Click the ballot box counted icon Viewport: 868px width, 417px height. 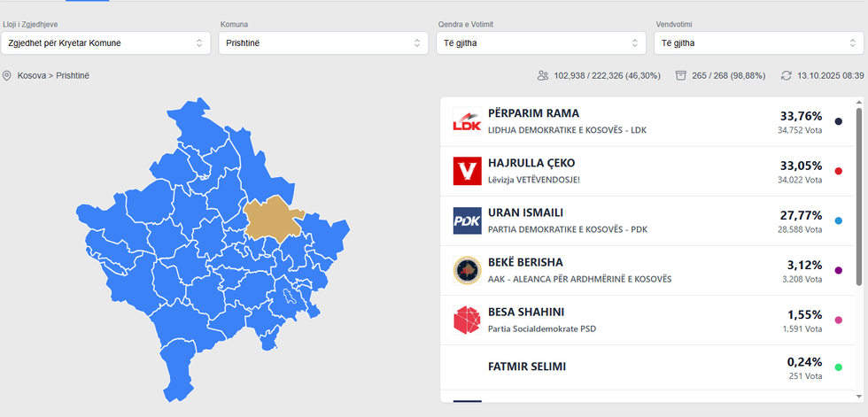click(x=681, y=76)
